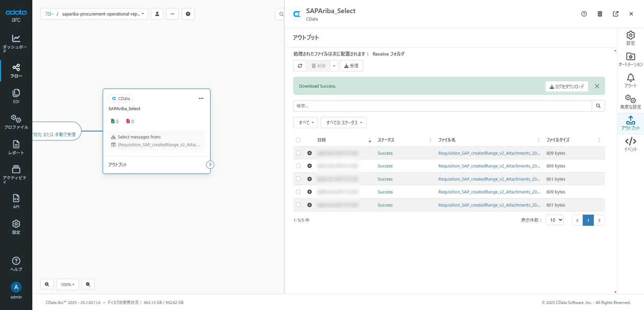Sort the table by 日時 column

344,140
